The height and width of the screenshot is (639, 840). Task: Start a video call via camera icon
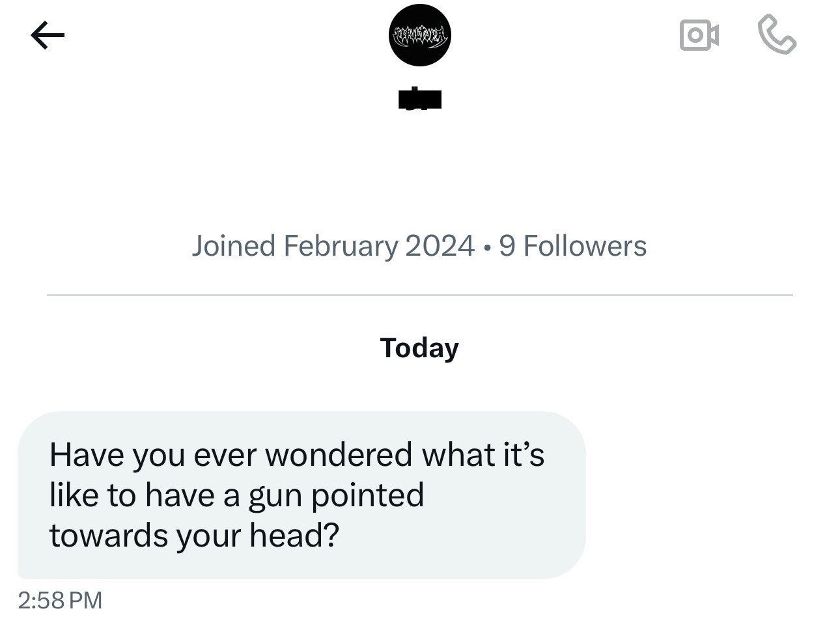(699, 36)
